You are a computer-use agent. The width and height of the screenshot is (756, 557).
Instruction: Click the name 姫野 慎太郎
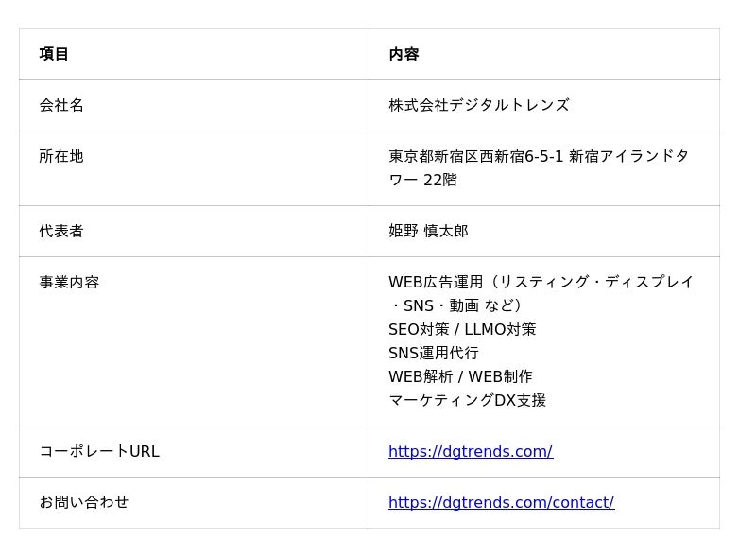pos(428,232)
